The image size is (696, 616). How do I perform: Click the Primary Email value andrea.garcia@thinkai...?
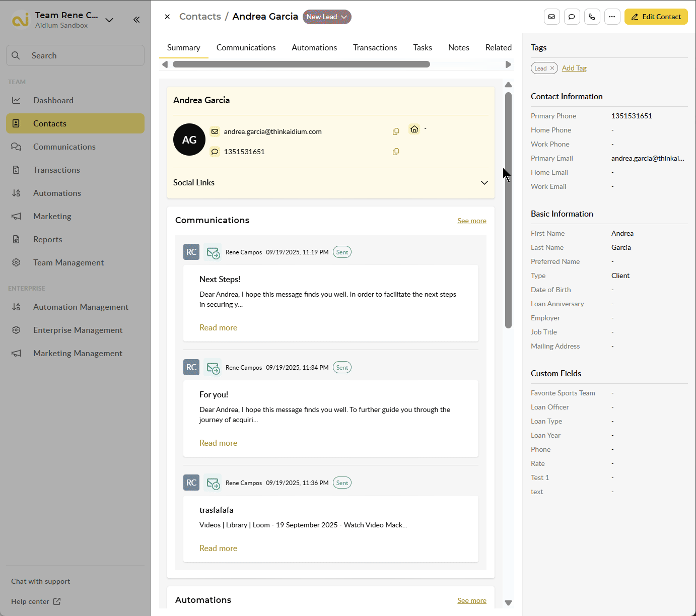648,158
